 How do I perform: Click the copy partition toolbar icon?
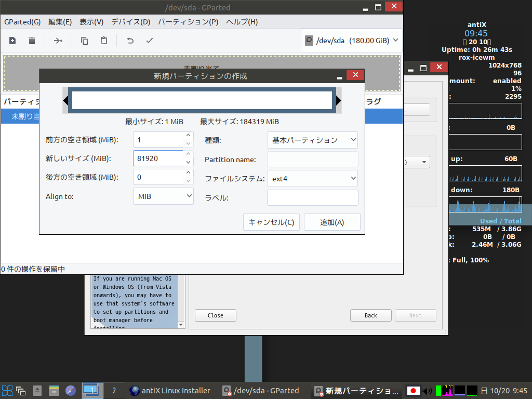(84, 41)
